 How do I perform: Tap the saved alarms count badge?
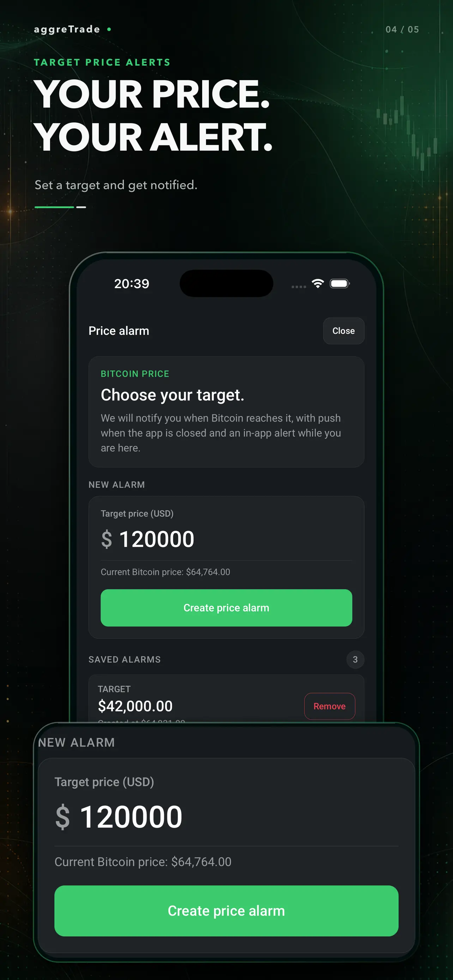pos(355,659)
